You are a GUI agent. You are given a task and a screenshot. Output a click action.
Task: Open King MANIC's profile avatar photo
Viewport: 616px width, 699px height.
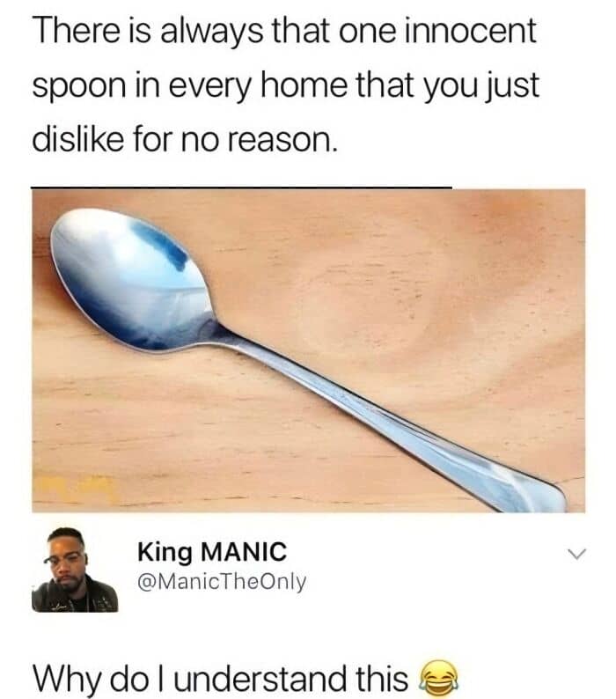(x=75, y=570)
